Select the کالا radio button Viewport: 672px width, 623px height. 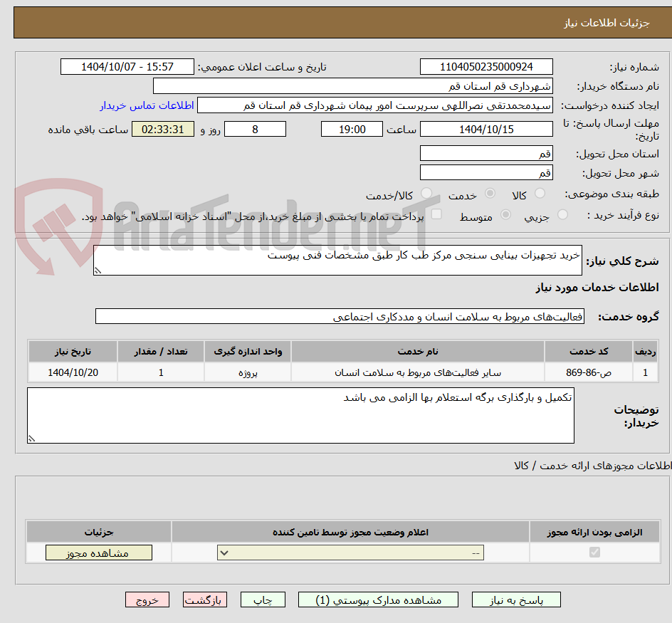(x=540, y=194)
